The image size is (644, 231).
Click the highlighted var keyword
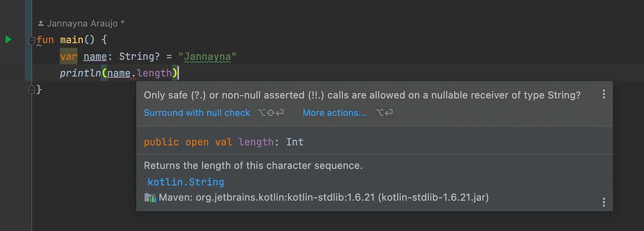pos(69,57)
